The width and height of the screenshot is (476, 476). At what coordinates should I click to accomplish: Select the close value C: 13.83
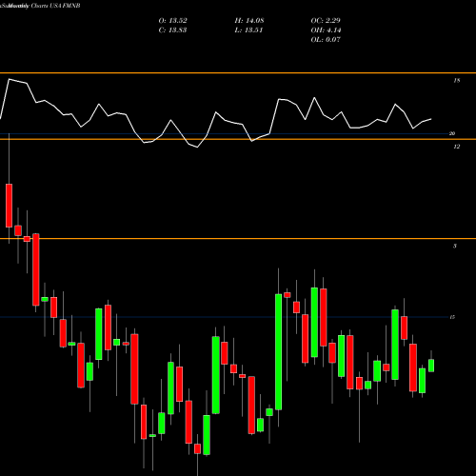pyautogui.click(x=172, y=30)
